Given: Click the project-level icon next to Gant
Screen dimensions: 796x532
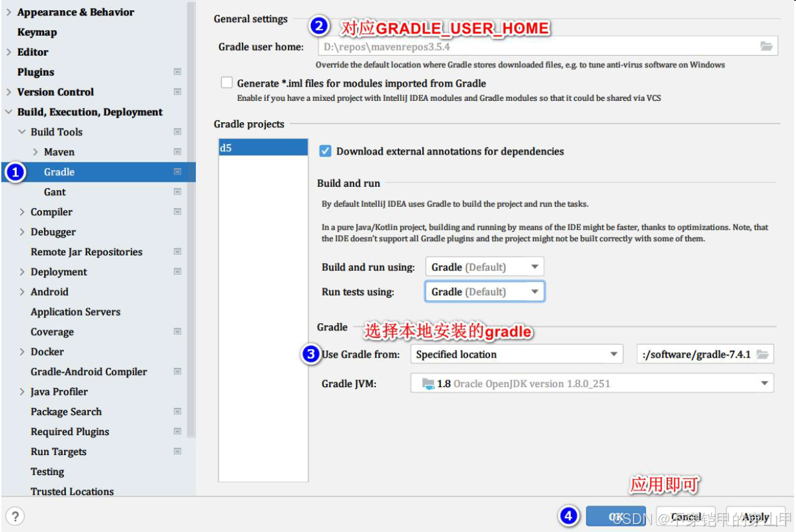Looking at the screenshot, I should 178,192.
